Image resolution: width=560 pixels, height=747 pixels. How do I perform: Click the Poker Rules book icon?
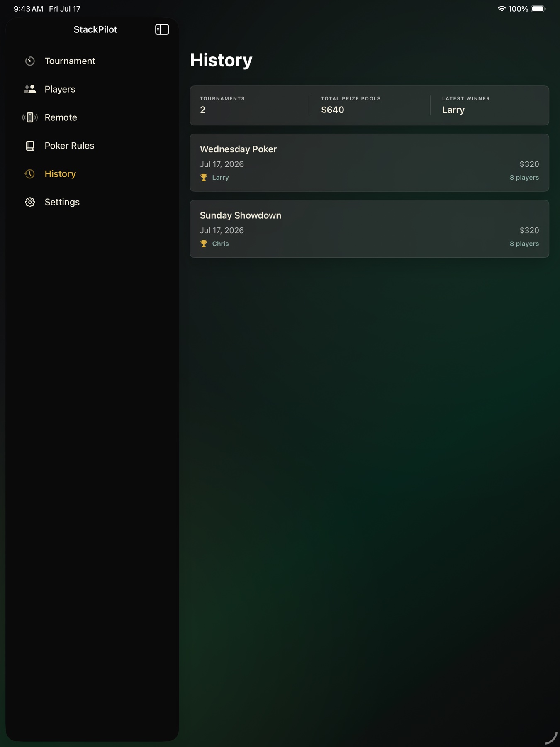[30, 146]
